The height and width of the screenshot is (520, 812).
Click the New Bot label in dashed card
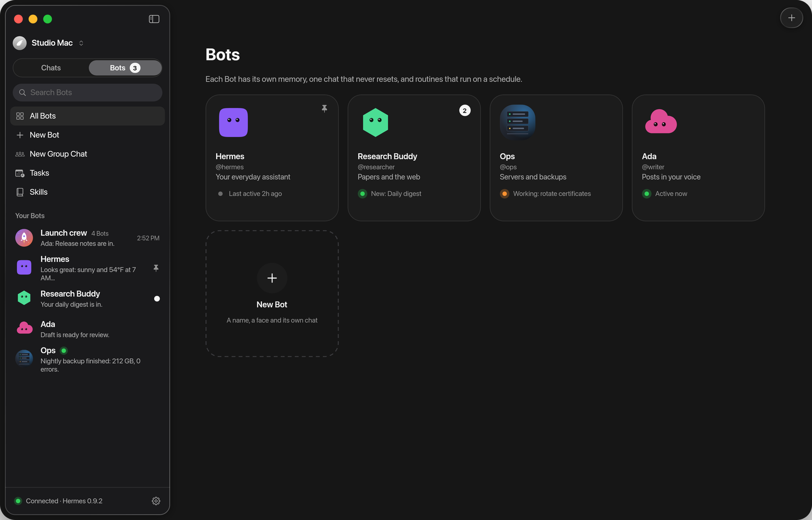[272, 304]
